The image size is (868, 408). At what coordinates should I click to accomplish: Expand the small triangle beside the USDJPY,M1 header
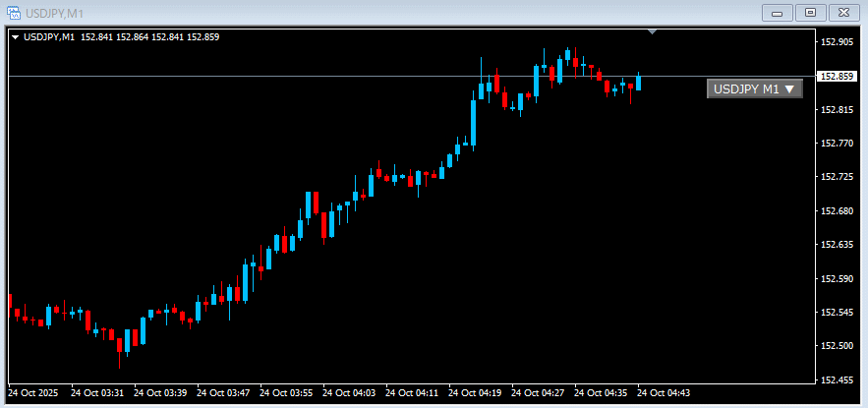click(15, 37)
